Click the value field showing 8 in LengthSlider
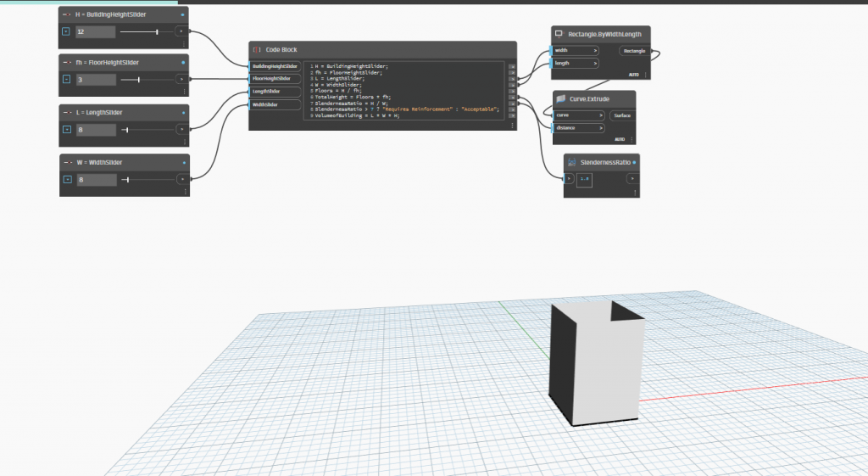The image size is (868, 476). pyautogui.click(x=97, y=129)
